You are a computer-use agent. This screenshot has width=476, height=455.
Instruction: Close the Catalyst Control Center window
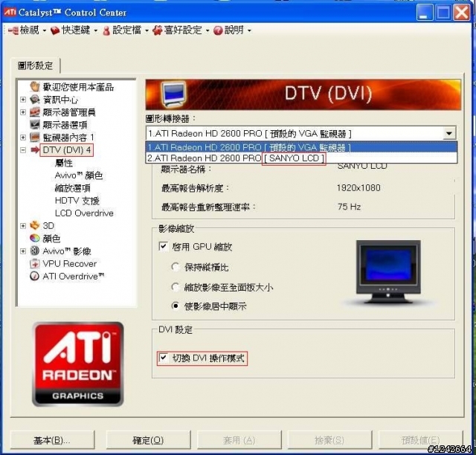pos(461,13)
